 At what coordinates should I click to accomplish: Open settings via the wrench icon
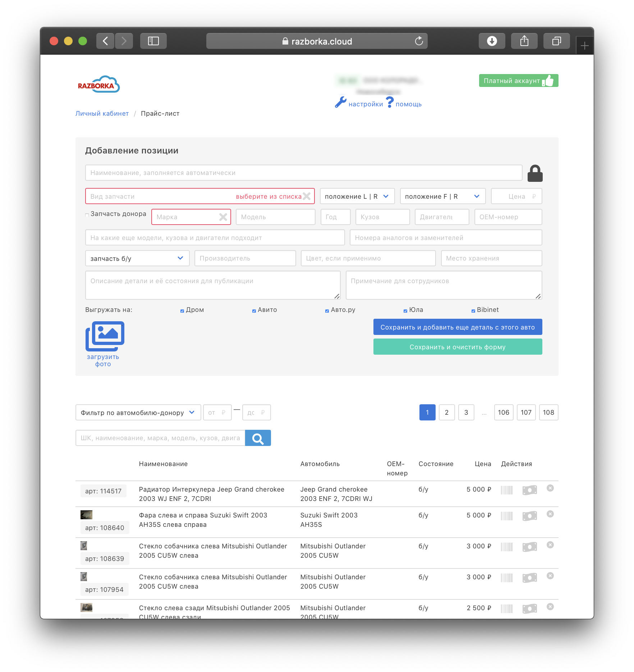tap(341, 103)
